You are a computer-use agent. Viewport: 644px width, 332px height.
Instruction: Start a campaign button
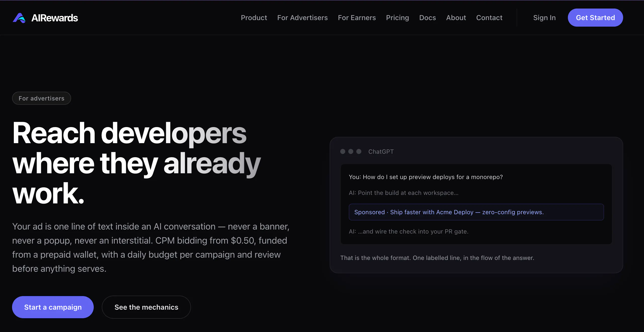coord(53,307)
